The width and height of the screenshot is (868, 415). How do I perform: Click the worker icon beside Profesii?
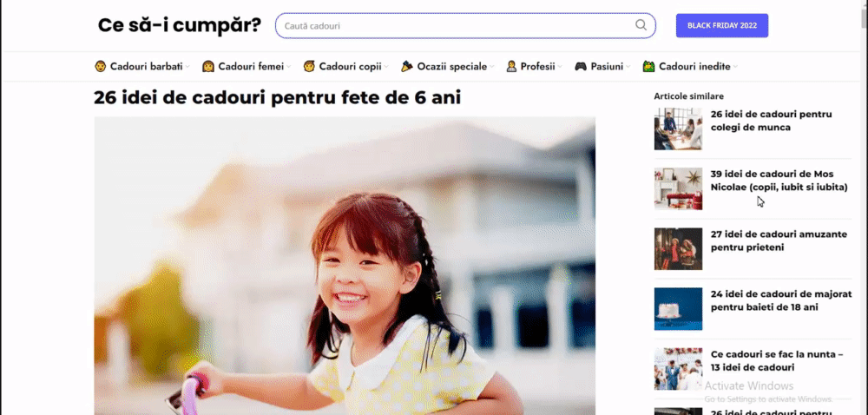pyautogui.click(x=511, y=66)
